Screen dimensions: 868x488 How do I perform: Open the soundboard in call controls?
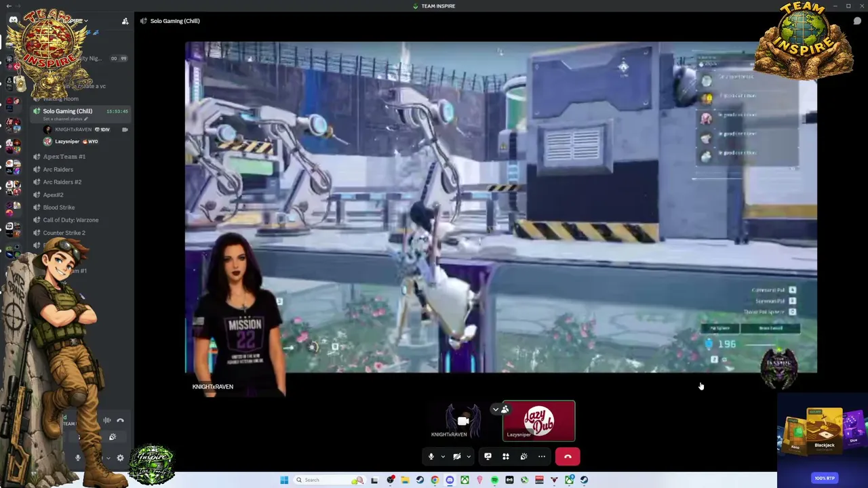pyautogui.click(x=524, y=457)
